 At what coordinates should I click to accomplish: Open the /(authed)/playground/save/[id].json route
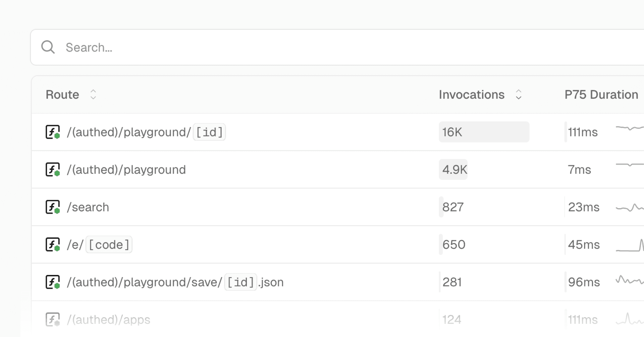(x=175, y=282)
